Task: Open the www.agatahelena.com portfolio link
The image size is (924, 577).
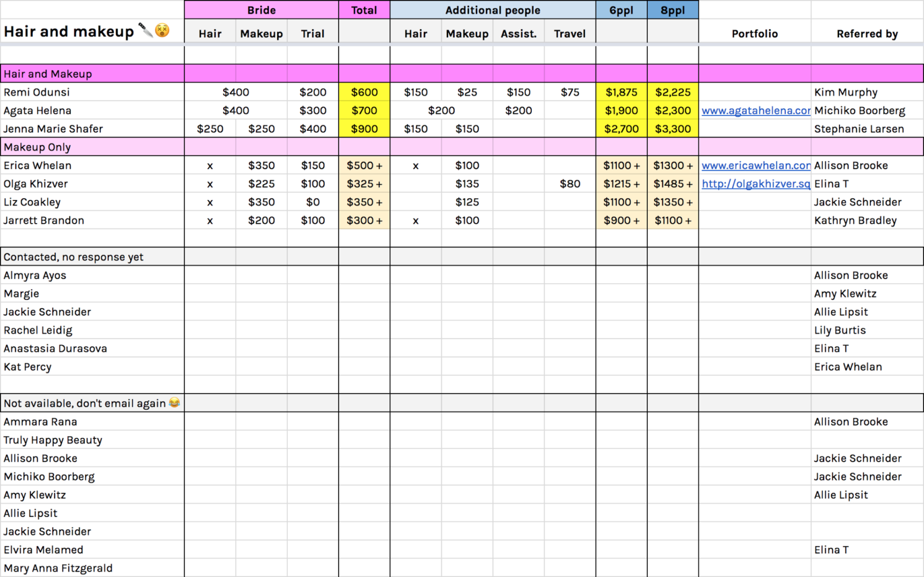Action: click(756, 110)
